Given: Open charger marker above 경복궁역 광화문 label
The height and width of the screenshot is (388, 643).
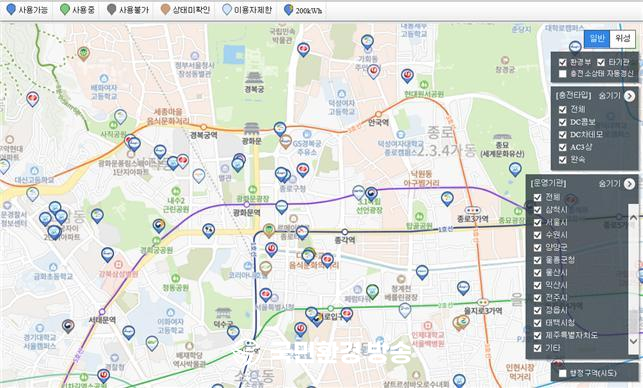Looking at the screenshot, I should point(280,129).
